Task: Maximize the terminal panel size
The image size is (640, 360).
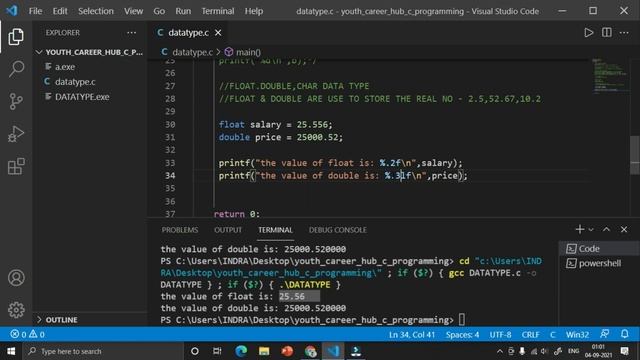Action: (x=606, y=229)
